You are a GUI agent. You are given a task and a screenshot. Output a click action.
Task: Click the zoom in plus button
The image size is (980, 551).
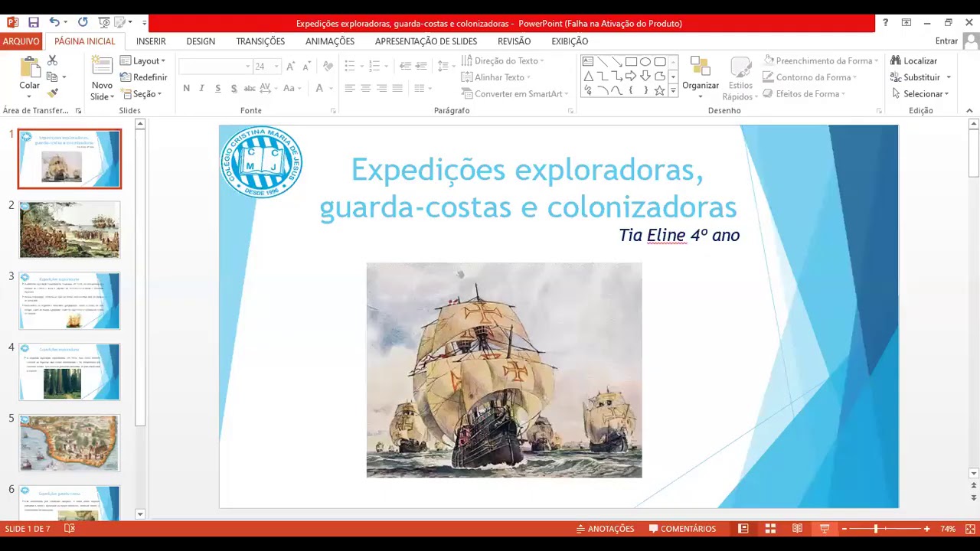coord(926,529)
